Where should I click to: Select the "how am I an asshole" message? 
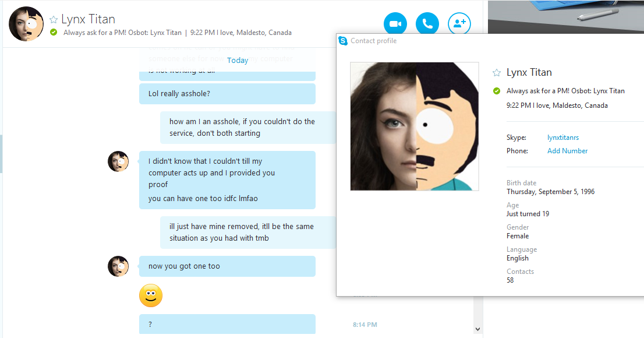[248, 128]
